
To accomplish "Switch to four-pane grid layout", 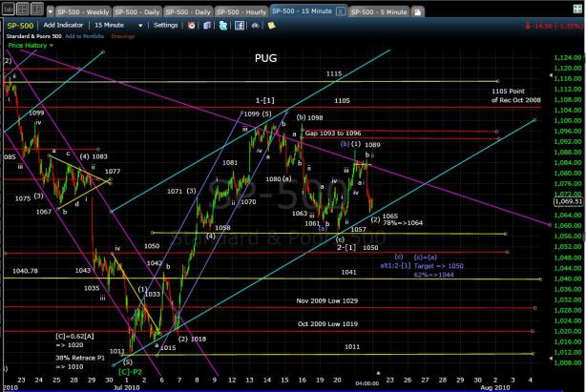I will [23, 9].
